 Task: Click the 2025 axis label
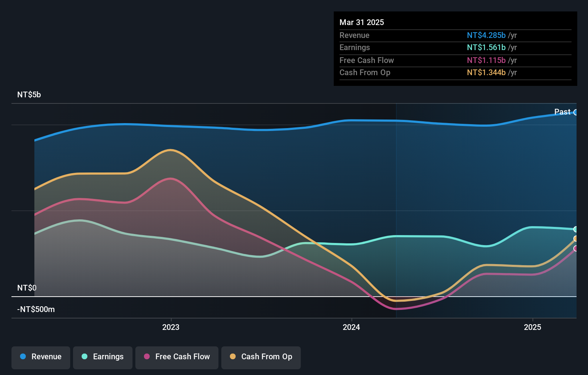point(532,327)
